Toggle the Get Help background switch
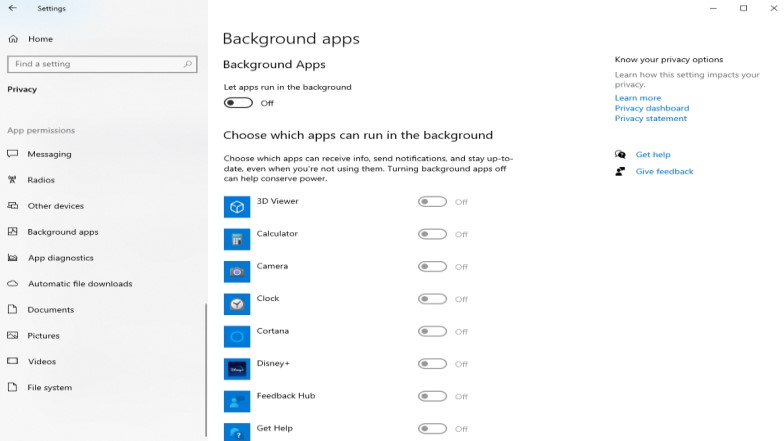The image size is (784, 441). (432, 428)
